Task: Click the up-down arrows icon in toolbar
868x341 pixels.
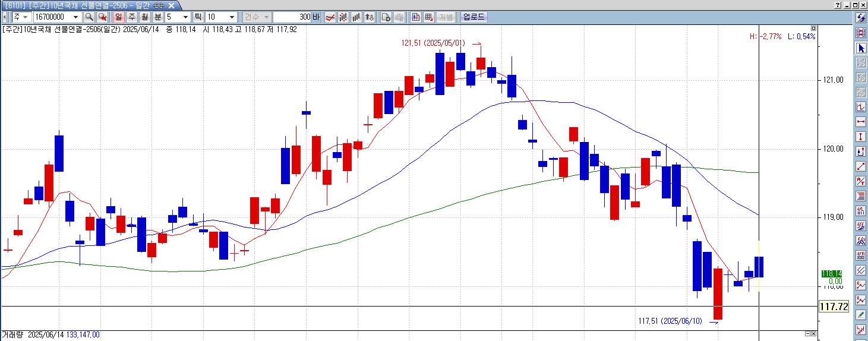Action: click(370, 17)
